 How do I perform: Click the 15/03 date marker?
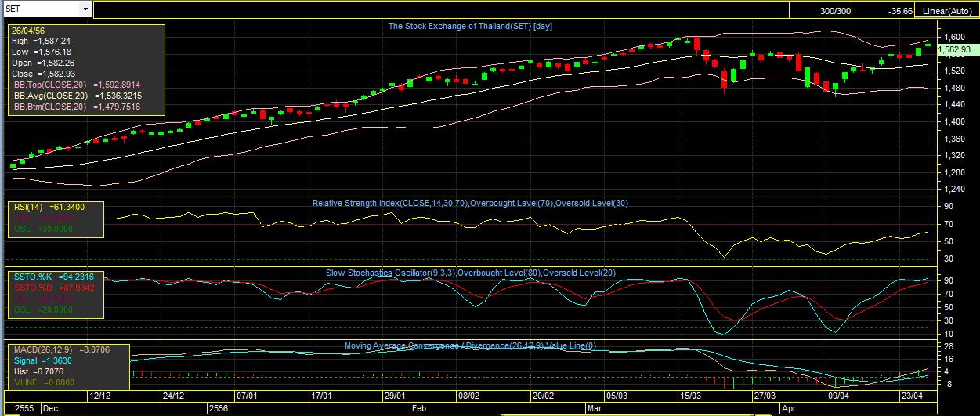pyautogui.click(x=690, y=396)
